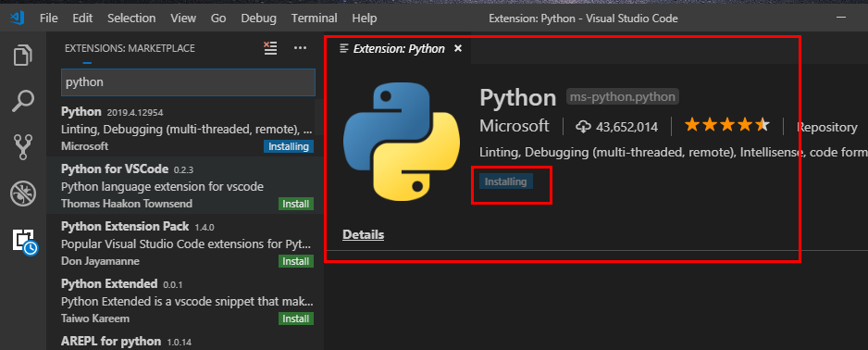Open the Explorer view in activity bar
The height and width of the screenshot is (350, 868).
click(23, 56)
